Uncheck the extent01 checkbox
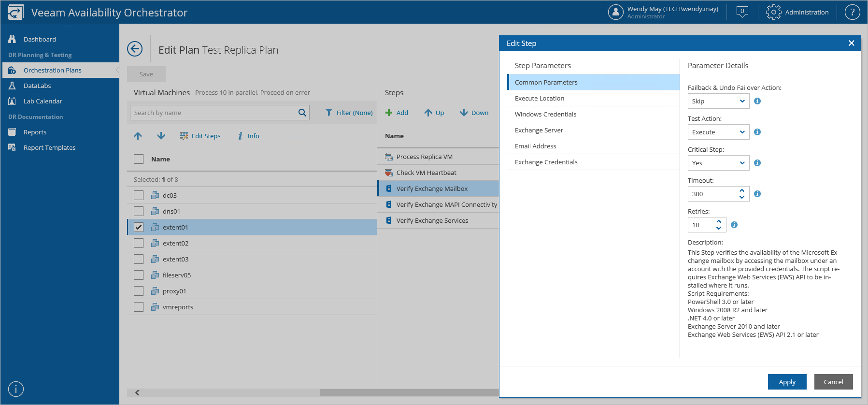 (x=139, y=227)
